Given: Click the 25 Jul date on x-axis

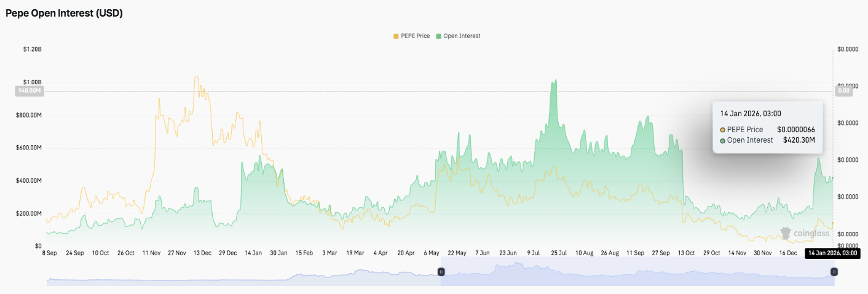Looking at the screenshot, I should pyautogui.click(x=559, y=253).
